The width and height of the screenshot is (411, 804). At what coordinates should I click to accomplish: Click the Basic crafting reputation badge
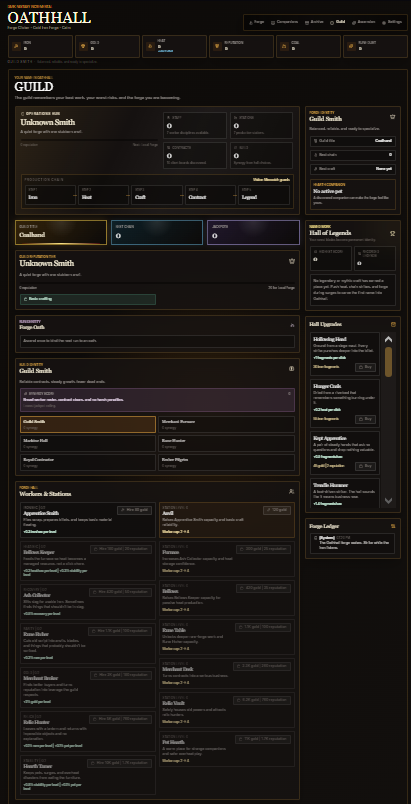tap(88, 299)
